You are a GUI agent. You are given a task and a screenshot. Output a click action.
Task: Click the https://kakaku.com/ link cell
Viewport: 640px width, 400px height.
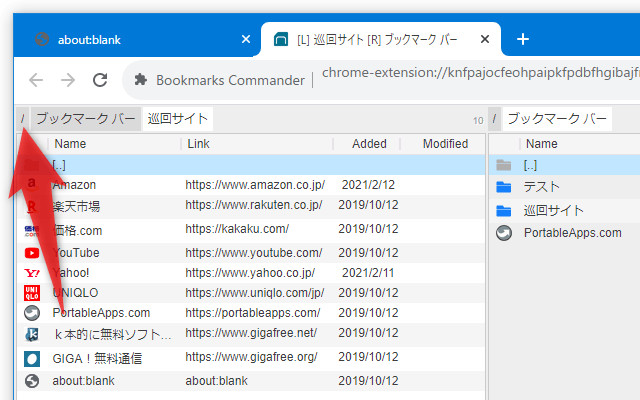(x=237, y=229)
